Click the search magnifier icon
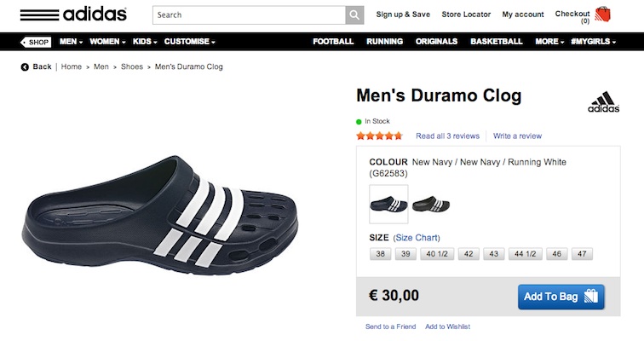 354,15
